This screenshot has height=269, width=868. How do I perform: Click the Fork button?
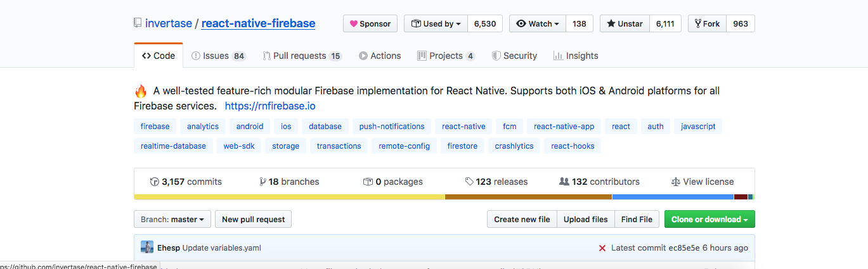[x=707, y=23]
